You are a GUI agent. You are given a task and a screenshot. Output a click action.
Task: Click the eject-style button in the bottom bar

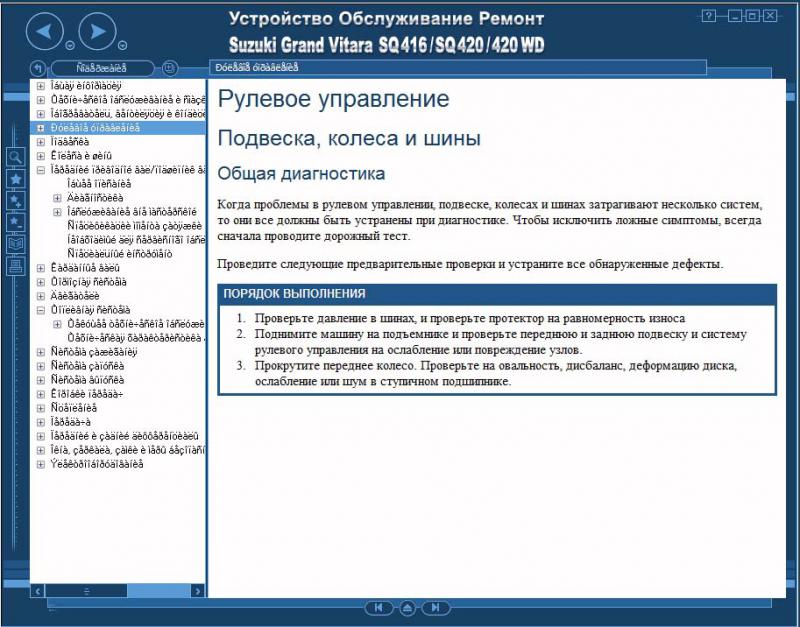[407, 608]
